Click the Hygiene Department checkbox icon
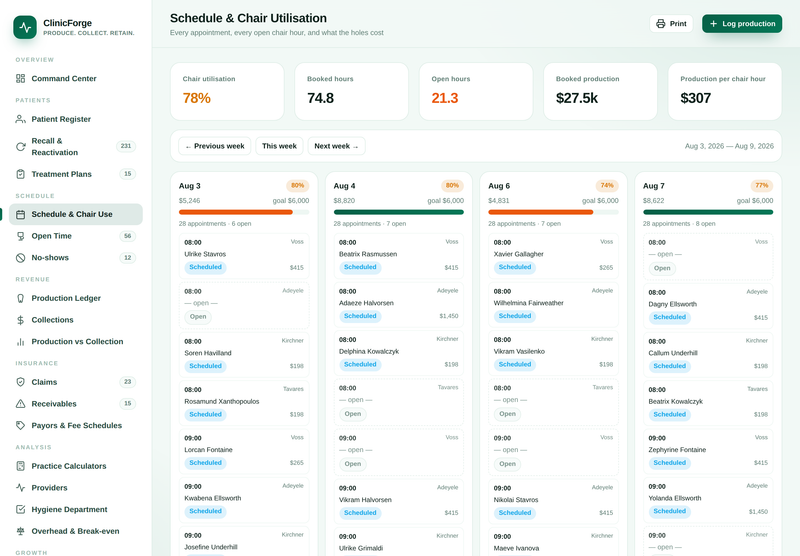 click(20, 509)
